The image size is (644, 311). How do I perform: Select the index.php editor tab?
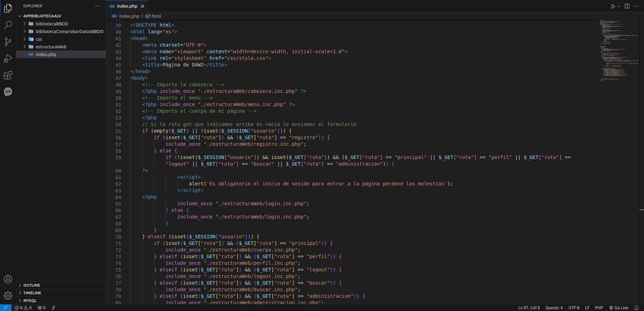click(127, 6)
